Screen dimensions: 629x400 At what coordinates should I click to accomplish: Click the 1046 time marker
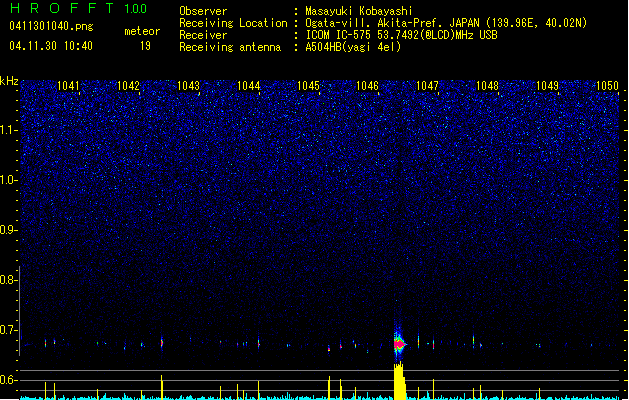click(x=367, y=86)
